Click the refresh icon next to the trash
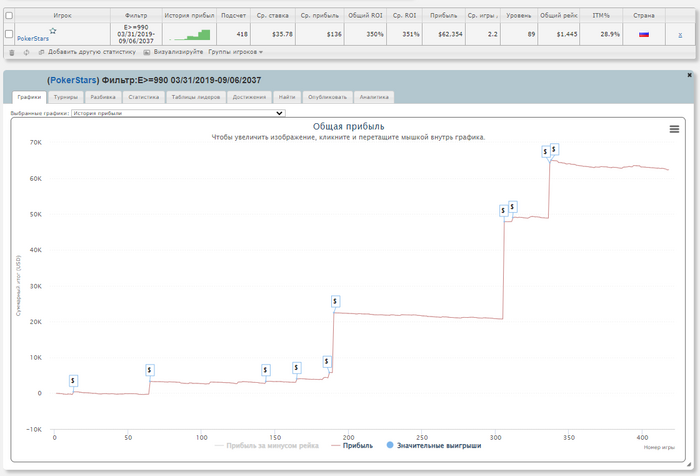 click(26, 52)
